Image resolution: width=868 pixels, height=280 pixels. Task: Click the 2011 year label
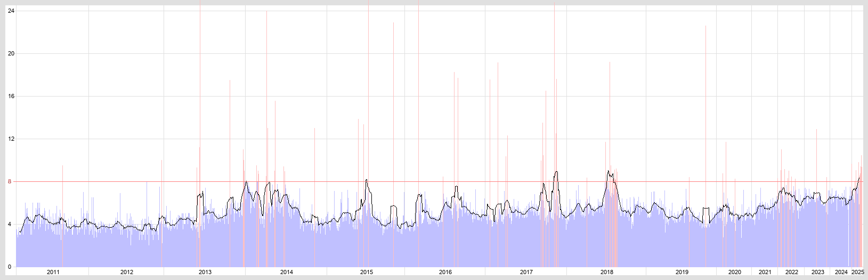click(53, 272)
